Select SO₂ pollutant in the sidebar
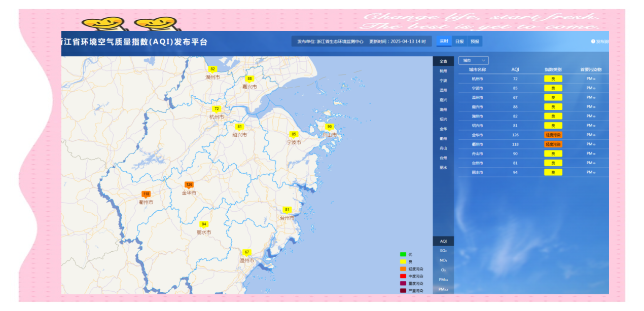The width and height of the screenshot is (644, 311). click(443, 251)
